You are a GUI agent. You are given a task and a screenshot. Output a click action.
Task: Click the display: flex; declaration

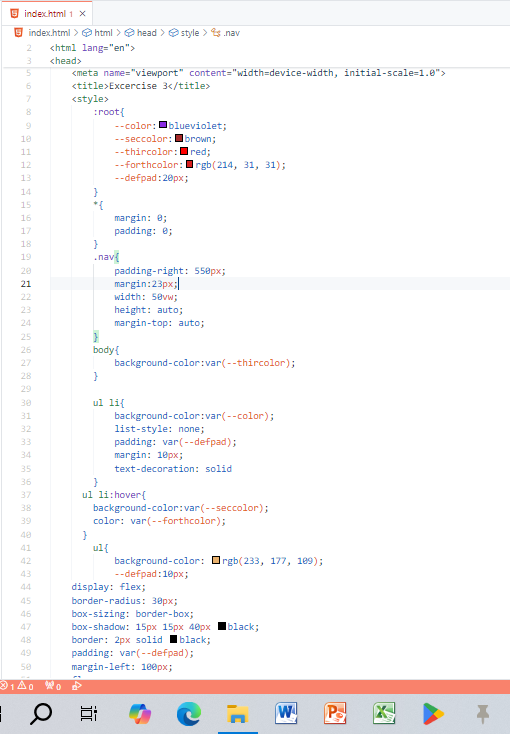109,587
